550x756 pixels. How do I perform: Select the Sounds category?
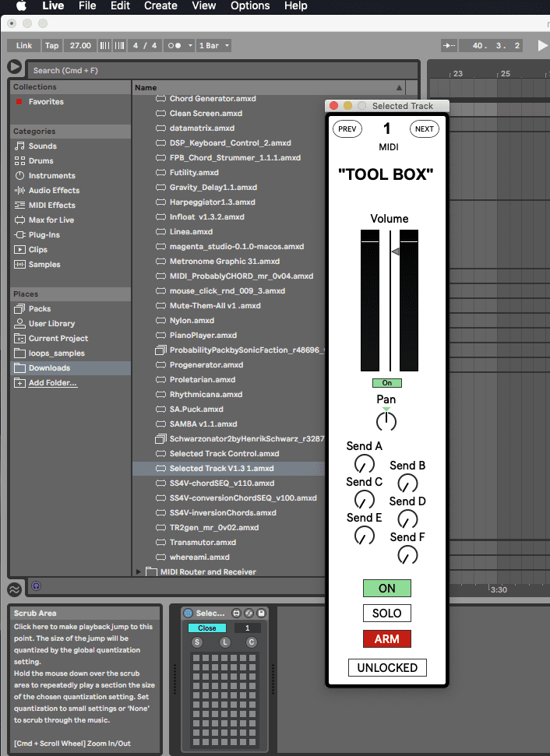coord(42,146)
